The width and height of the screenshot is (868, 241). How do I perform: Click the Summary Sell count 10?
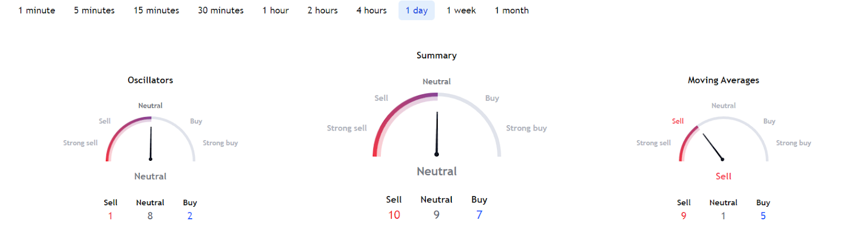pyautogui.click(x=394, y=215)
